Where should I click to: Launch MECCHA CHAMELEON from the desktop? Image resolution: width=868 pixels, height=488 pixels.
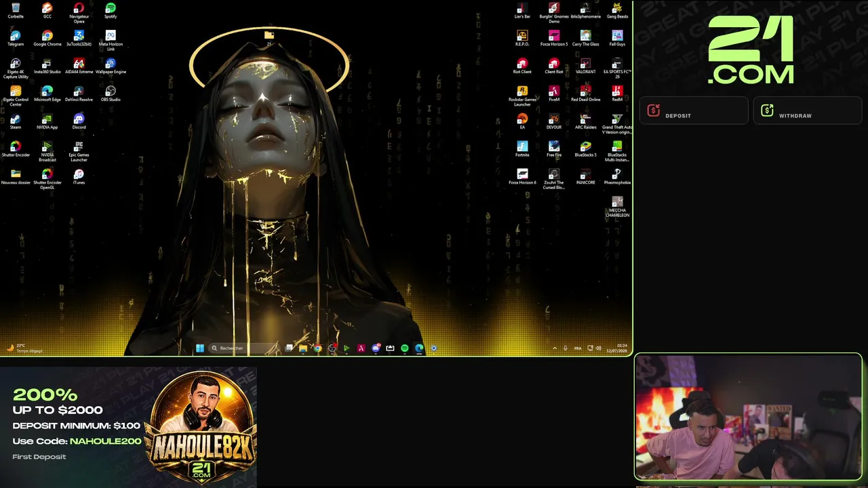pyautogui.click(x=617, y=207)
